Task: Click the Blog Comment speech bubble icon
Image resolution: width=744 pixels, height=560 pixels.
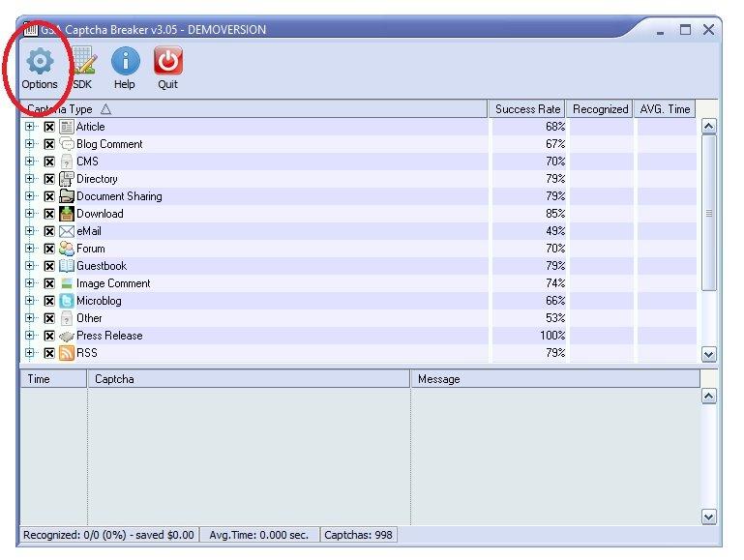Action: 67,144
